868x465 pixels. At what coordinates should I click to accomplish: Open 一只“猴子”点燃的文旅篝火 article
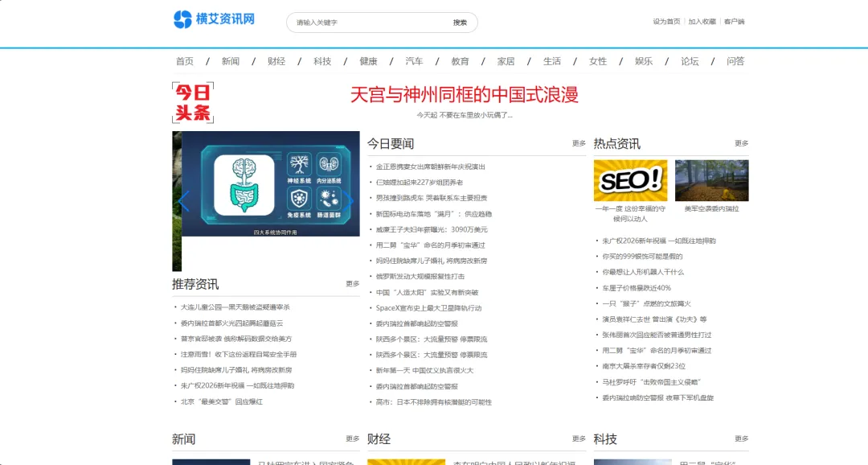(x=646, y=304)
